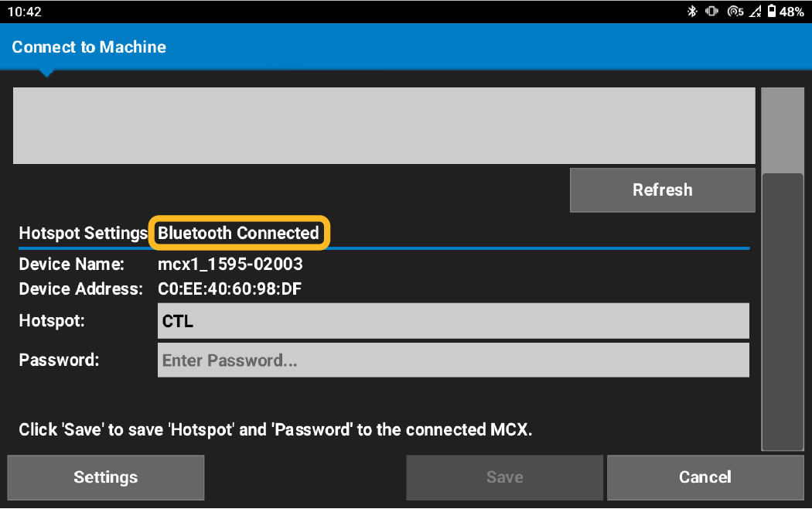Image resolution: width=812 pixels, height=509 pixels.
Task: Cancel the Connect to Machine dialog
Action: 705,477
